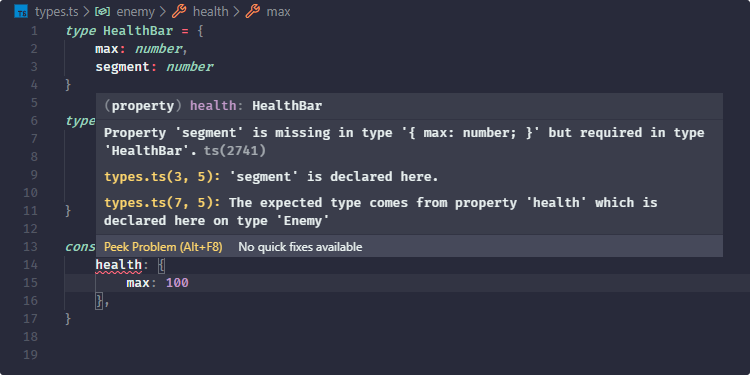
Task: Select the enemy breadcrumb segment
Action: (x=135, y=12)
